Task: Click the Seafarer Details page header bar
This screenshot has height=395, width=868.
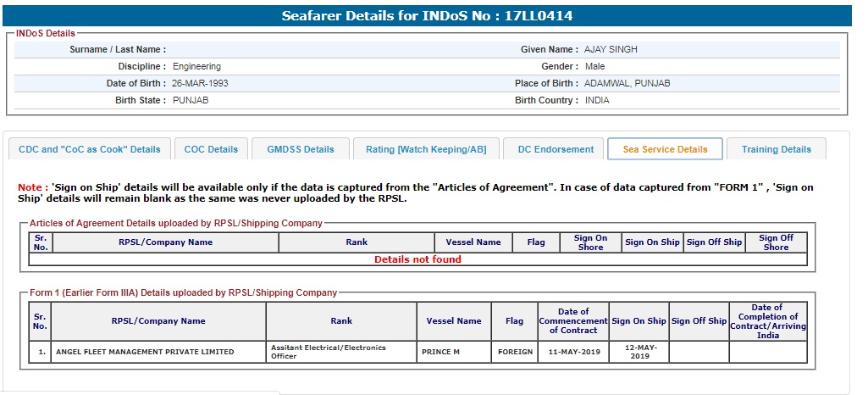Action: tap(428, 15)
